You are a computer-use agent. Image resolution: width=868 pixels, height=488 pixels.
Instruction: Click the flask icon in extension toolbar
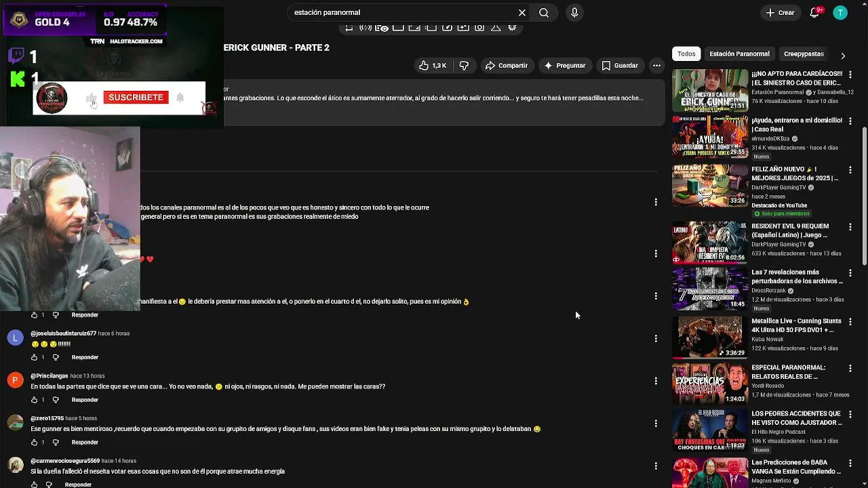(x=496, y=28)
